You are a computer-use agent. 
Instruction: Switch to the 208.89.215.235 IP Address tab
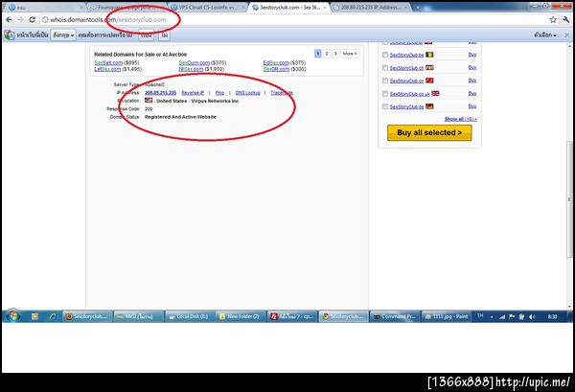pos(371,8)
